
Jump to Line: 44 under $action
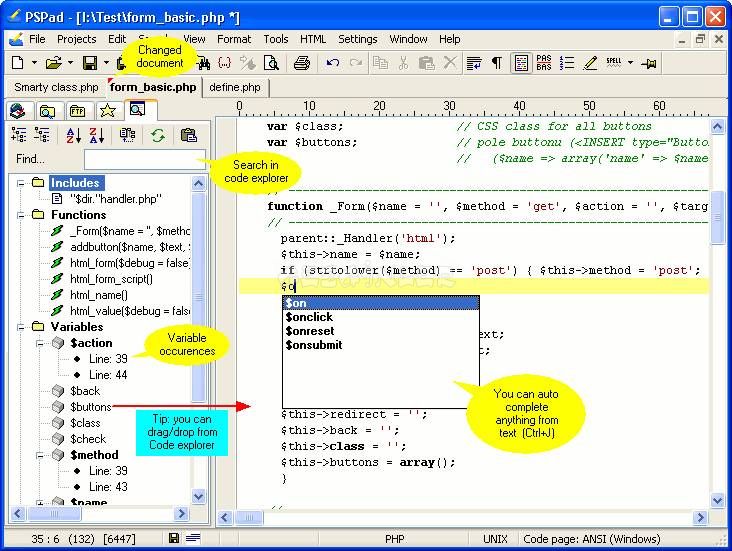108,375
